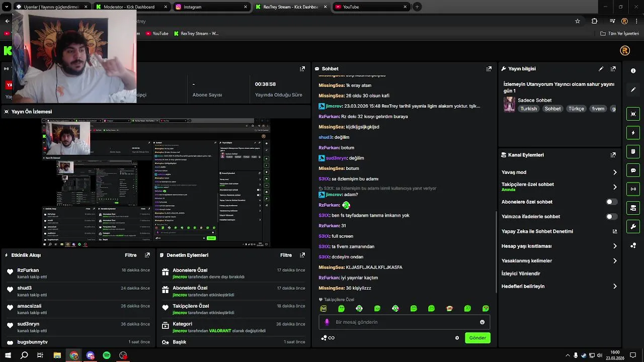Bookmark this page with the star icon
The image size is (644, 362).
click(x=578, y=21)
